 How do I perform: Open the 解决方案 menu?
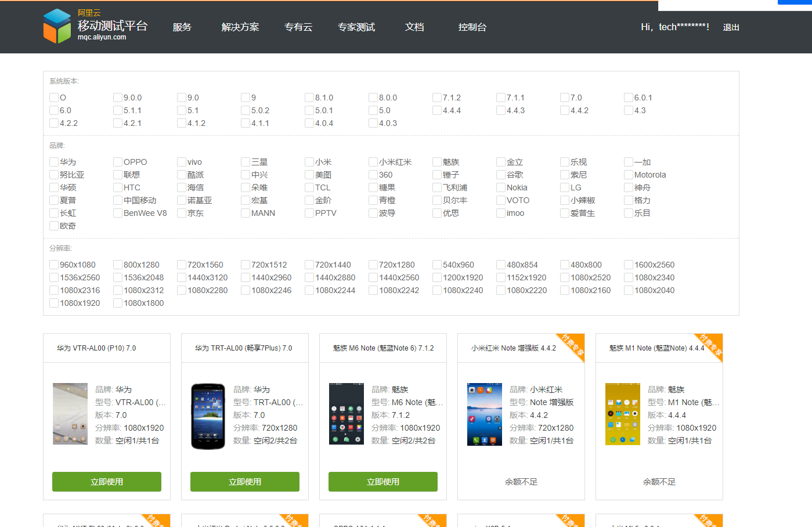coord(240,27)
